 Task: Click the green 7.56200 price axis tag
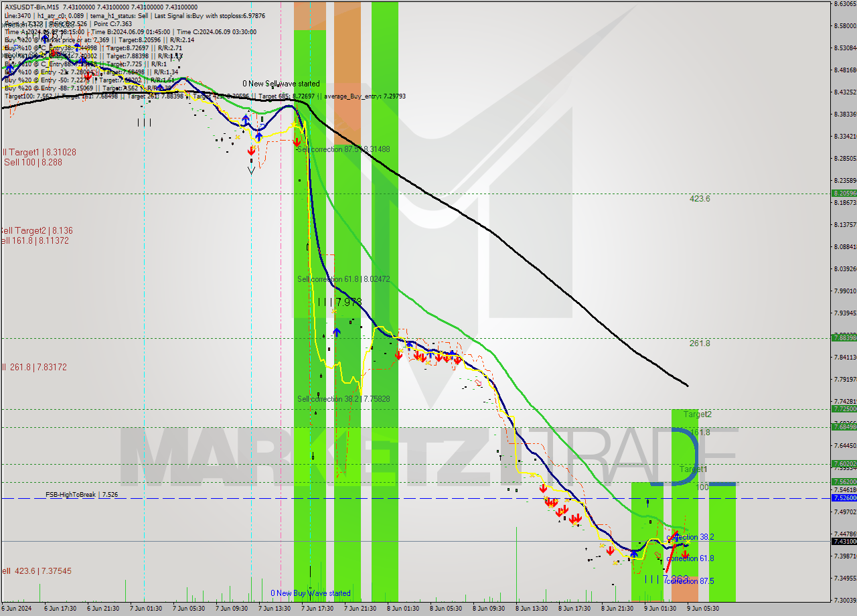click(844, 481)
